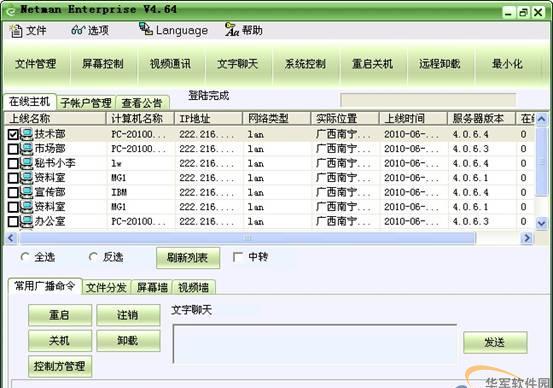
Task: Click the 注销 broadcast button
Action: point(128,315)
